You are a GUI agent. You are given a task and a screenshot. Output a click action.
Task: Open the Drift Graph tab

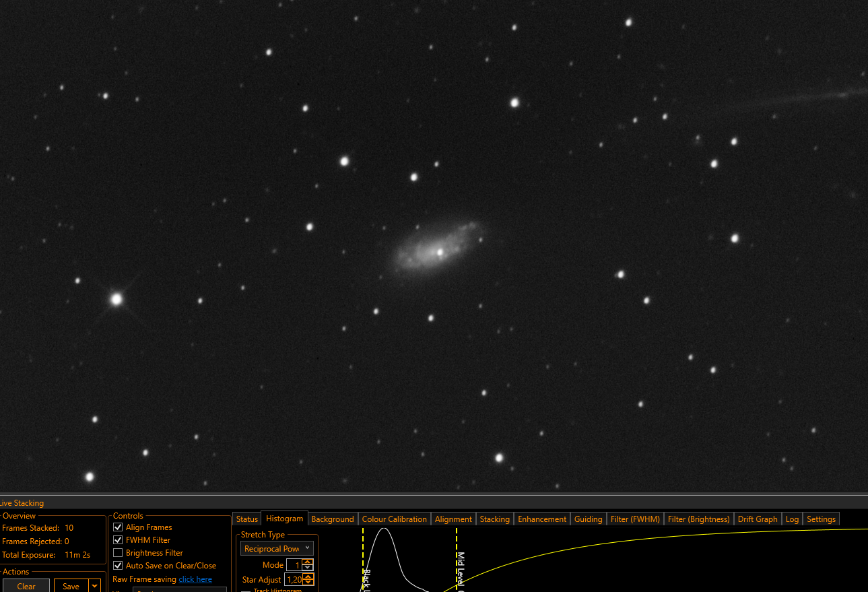(x=758, y=519)
